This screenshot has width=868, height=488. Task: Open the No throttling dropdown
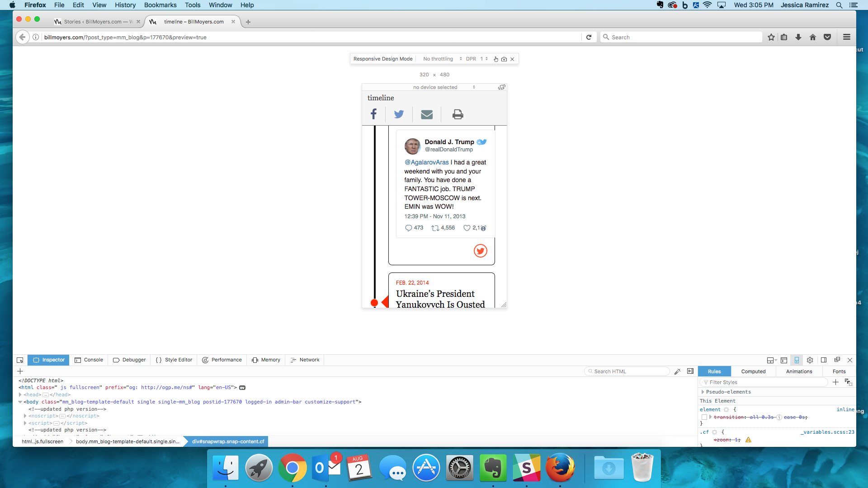(442, 59)
